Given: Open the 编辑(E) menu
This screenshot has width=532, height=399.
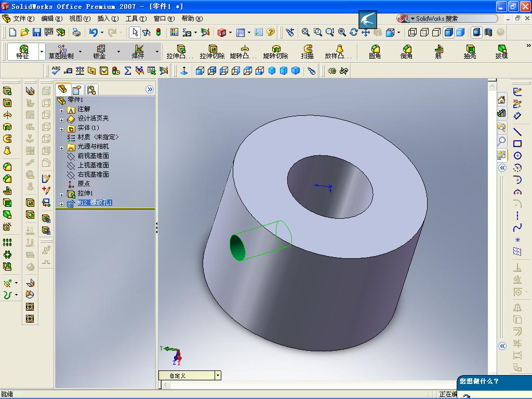Looking at the screenshot, I should pos(52,18).
